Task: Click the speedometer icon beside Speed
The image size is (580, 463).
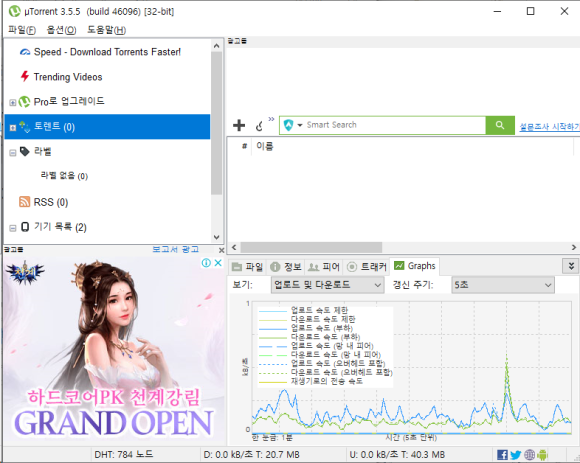Action: [25, 52]
